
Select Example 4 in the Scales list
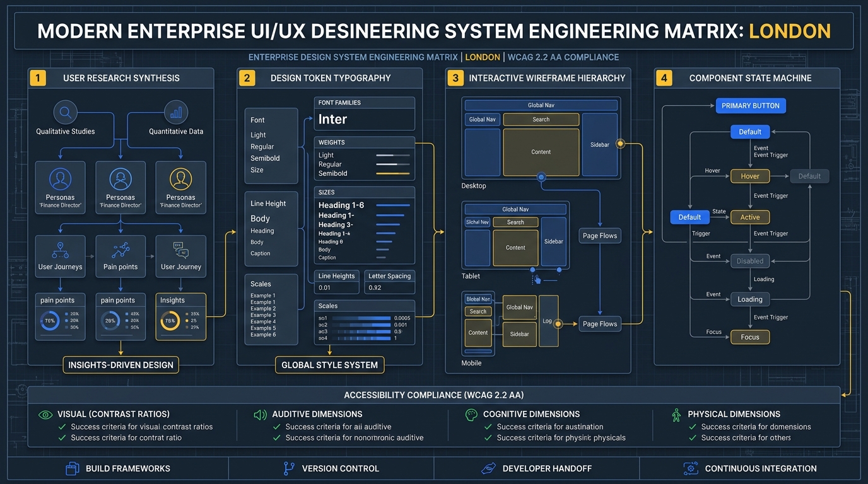pyautogui.click(x=263, y=321)
